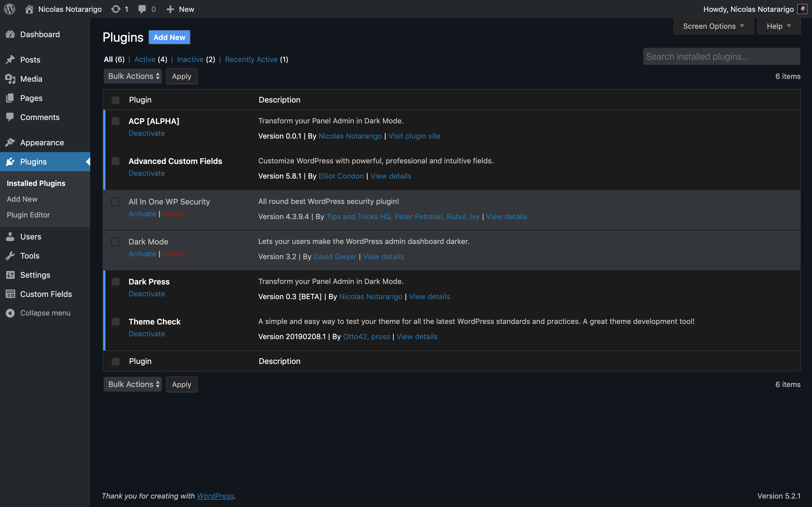Open the updates icon in admin bar

point(116,9)
